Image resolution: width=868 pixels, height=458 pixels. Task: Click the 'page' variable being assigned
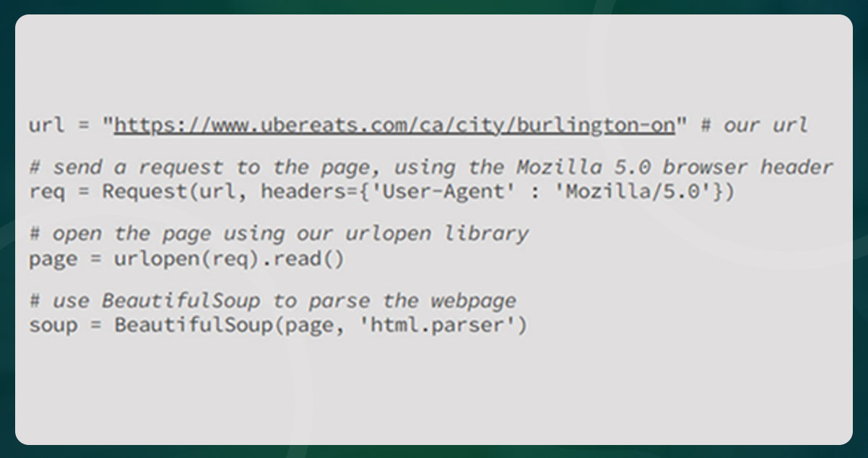click(x=55, y=259)
